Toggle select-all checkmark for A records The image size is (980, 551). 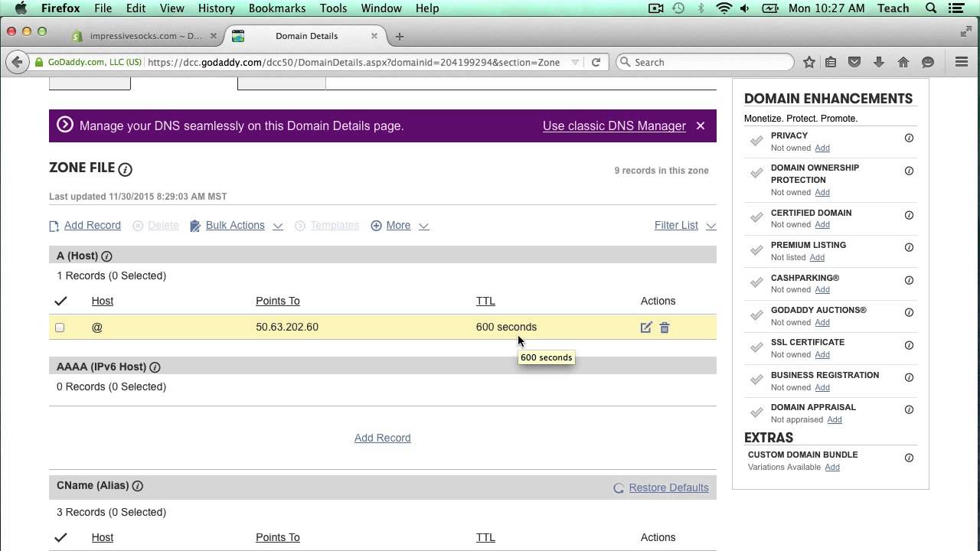point(60,301)
